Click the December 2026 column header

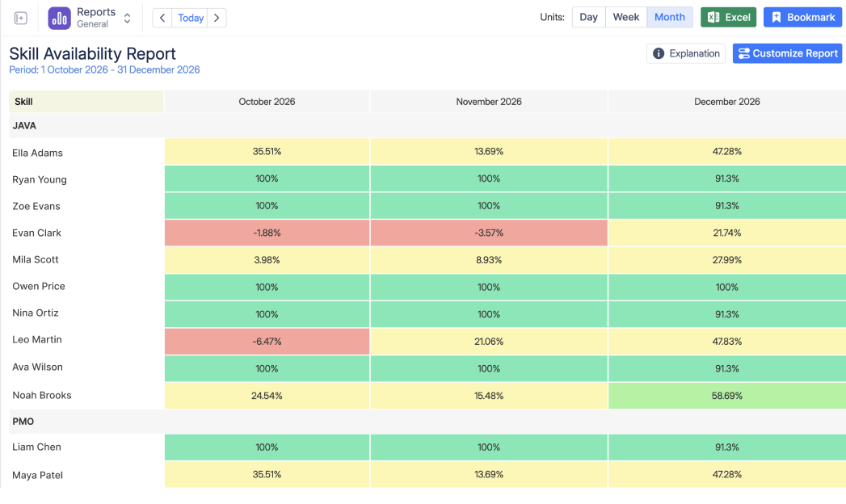tap(726, 101)
